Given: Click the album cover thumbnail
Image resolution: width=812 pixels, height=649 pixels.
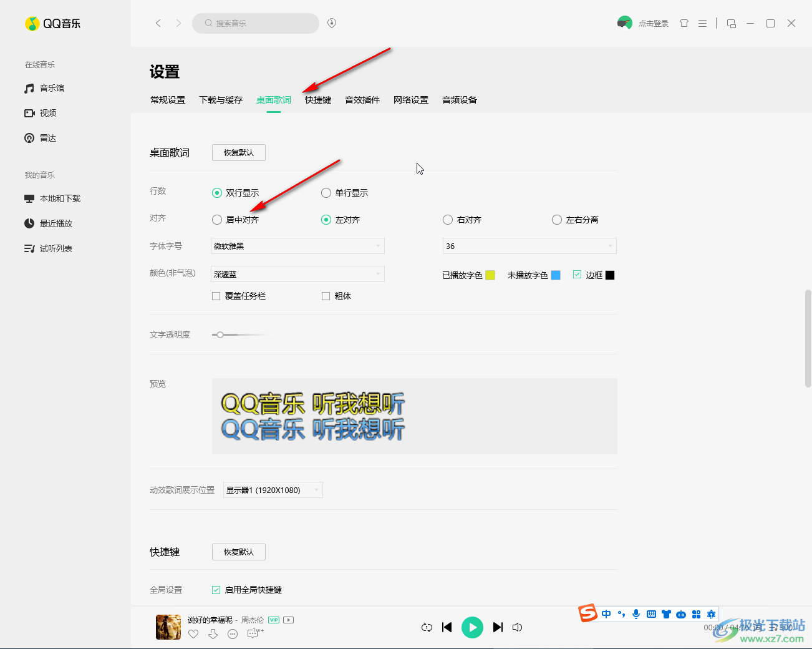Looking at the screenshot, I should pyautogui.click(x=168, y=627).
